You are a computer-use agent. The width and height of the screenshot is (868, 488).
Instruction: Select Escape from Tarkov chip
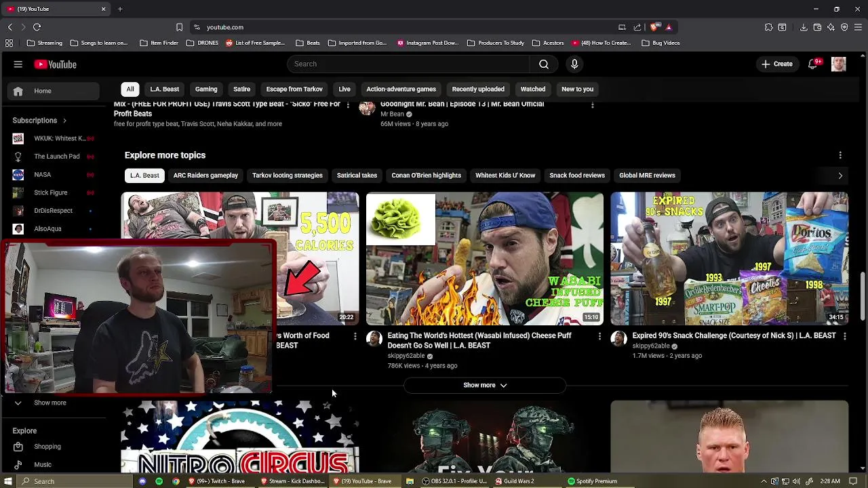[x=294, y=89]
